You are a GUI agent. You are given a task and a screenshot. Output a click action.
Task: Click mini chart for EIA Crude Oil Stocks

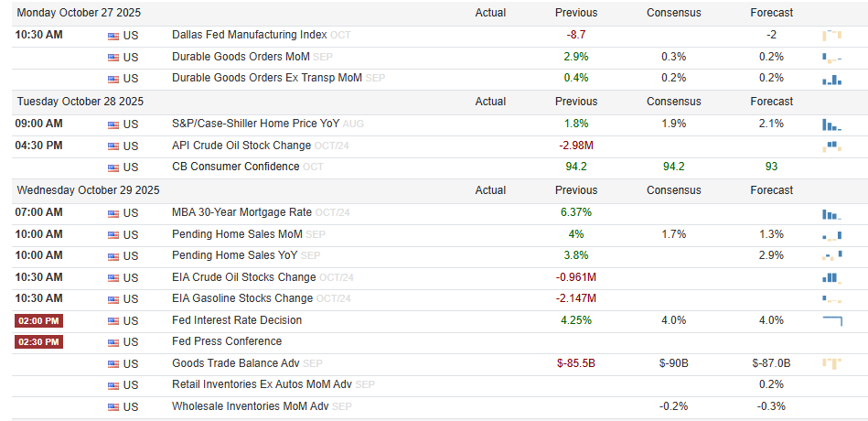click(831, 277)
